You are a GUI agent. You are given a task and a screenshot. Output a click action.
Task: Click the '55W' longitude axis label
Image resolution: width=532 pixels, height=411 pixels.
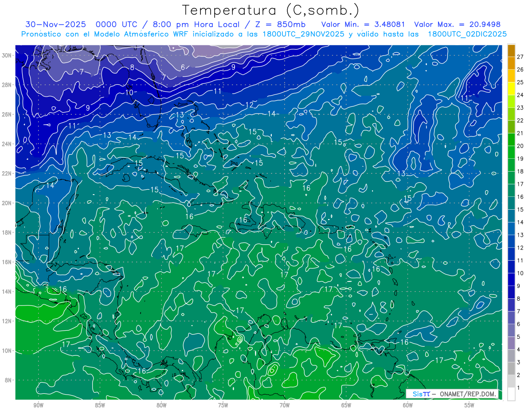[x=469, y=405]
